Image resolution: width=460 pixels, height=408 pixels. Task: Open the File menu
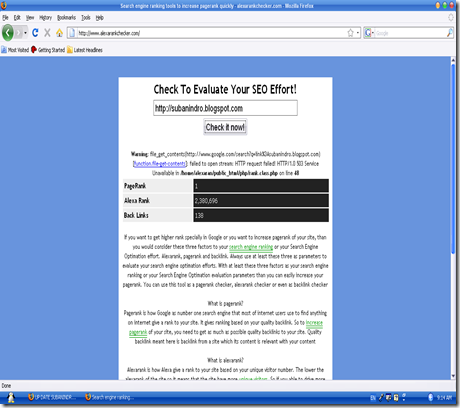(x=5, y=18)
